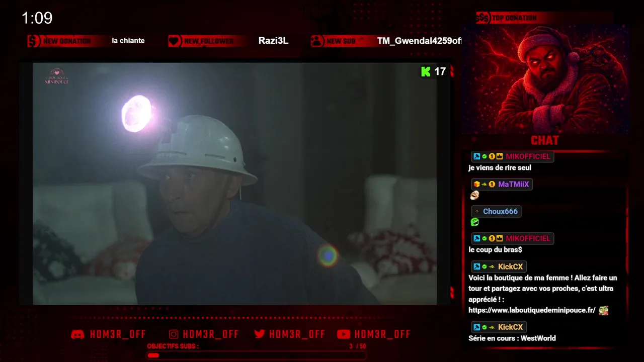Click the "CHAT" heading
Viewport: 644px width, 362px height.
(x=545, y=140)
